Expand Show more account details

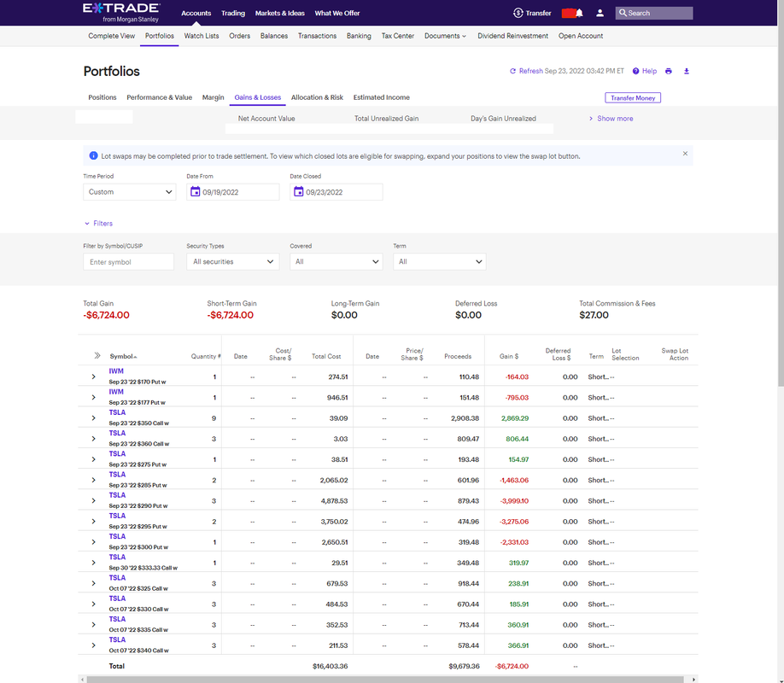tap(611, 119)
